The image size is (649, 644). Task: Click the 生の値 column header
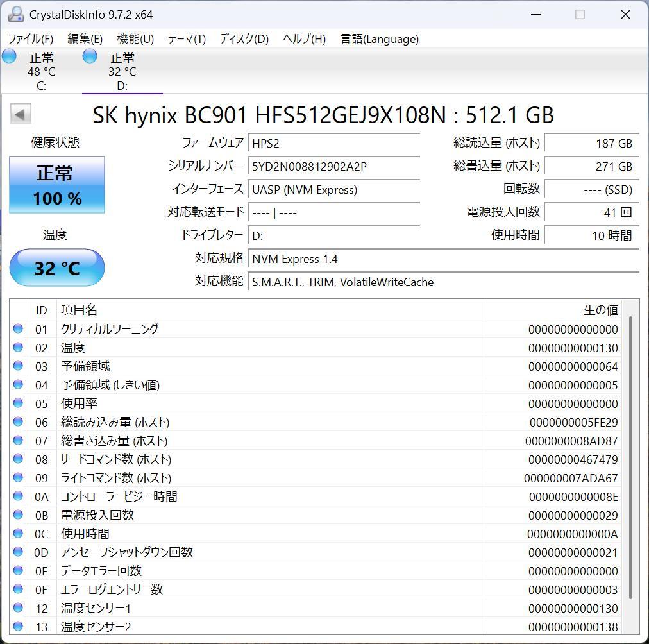[x=554, y=310]
